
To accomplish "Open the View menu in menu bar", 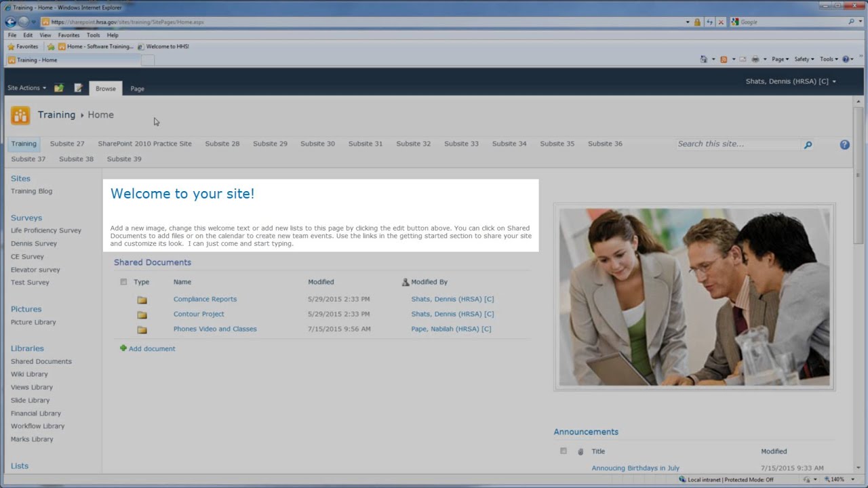I will 45,35.
